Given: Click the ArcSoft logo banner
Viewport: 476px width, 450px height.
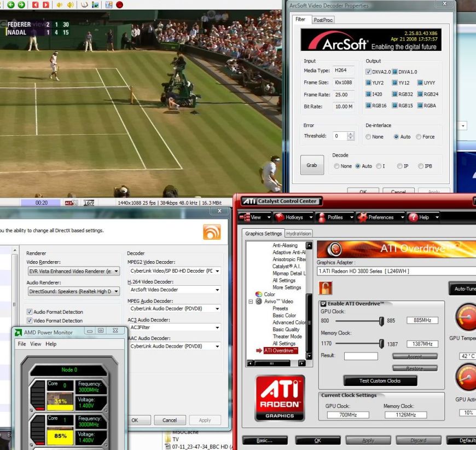Looking at the screenshot, I should tap(370, 40).
